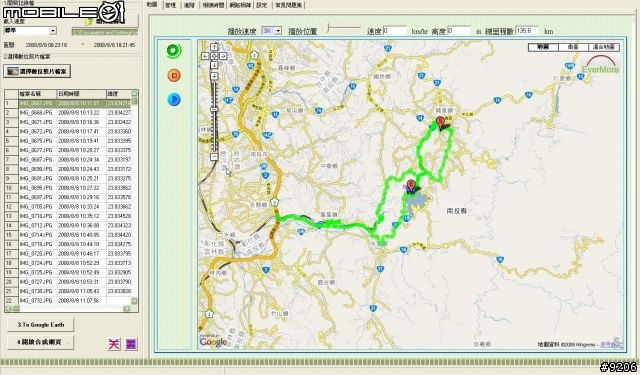Click the latitude cell 23.834227

click(x=119, y=113)
